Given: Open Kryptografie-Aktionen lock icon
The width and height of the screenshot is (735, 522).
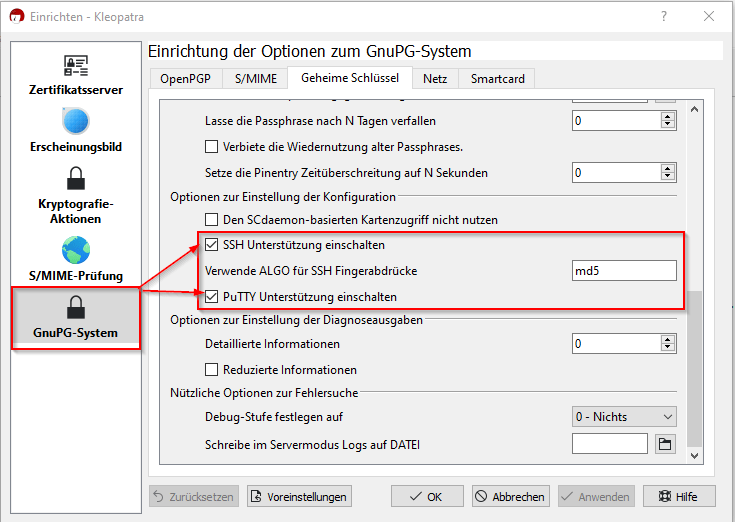Looking at the screenshot, I should pyautogui.click(x=76, y=179).
